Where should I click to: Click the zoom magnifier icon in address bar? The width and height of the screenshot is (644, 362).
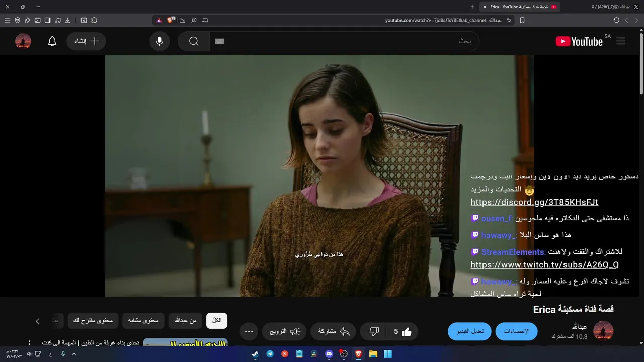[x=194, y=20]
